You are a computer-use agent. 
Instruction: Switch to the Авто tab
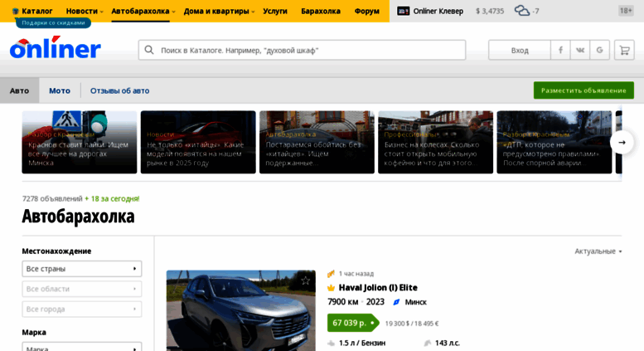coord(19,90)
